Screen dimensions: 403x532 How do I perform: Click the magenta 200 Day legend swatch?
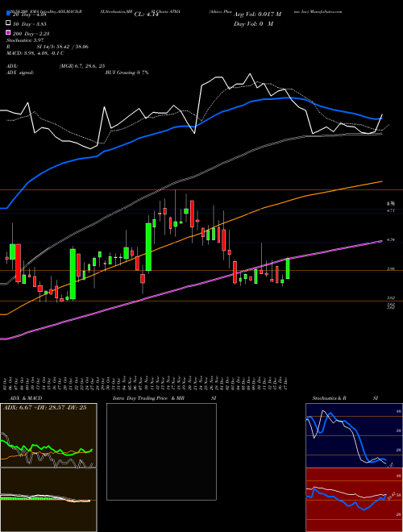pos(8,32)
